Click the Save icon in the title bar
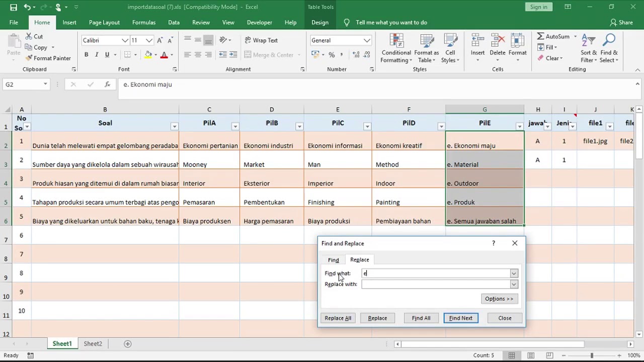 [14, 7]
